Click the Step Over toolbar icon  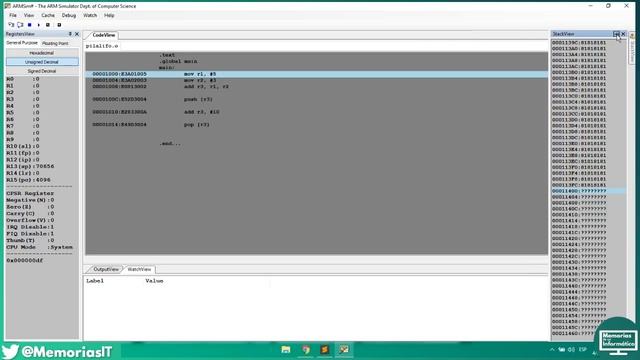tap(20, 25)
